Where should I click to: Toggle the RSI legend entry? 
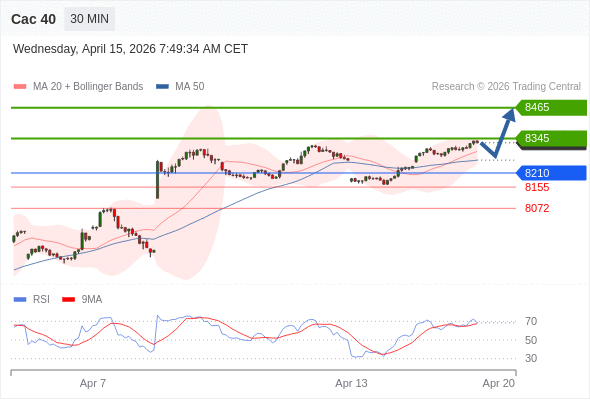point(32,300)
